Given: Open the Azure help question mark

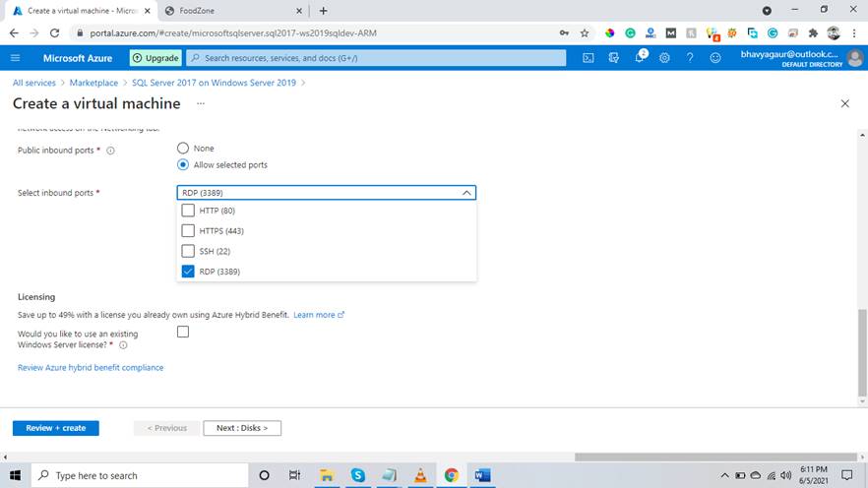Looking at the screenshot, I should (x=690, y=57).
